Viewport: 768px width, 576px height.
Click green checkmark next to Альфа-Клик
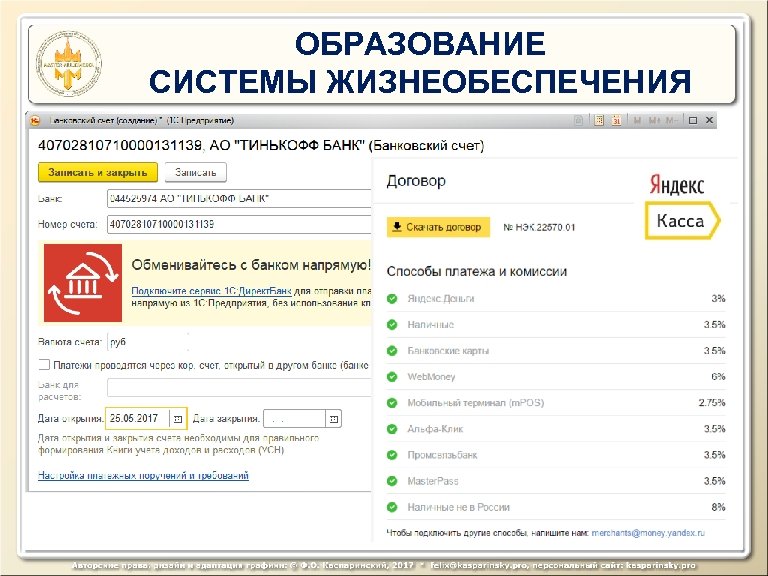[392, 429]
